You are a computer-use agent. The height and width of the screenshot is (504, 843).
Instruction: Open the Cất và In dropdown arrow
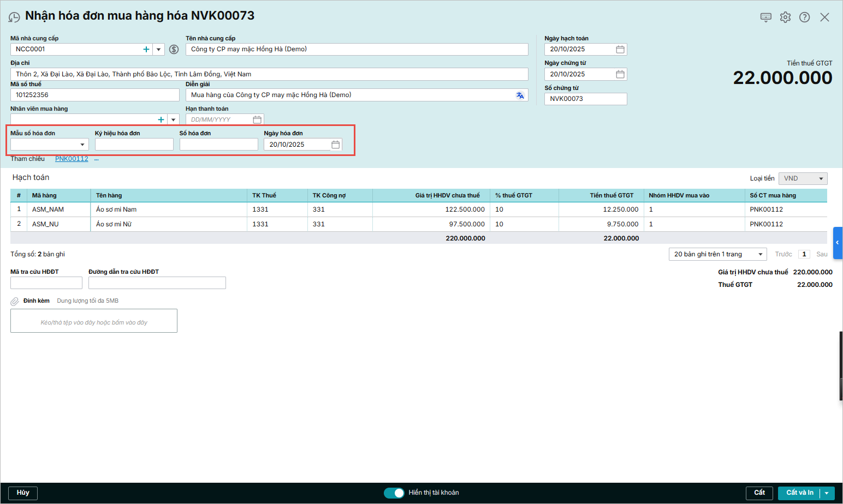click(x=827, y=493)
